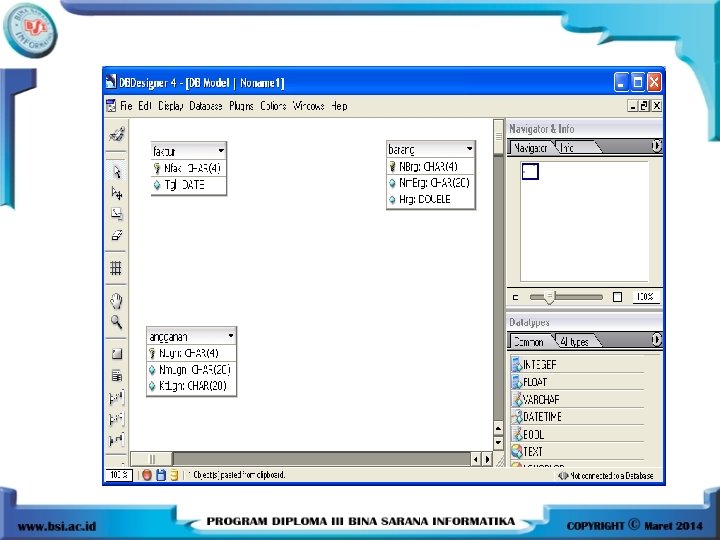Select the New Region tool square icon
Screen dimensions: 720x540
[x=117, y=354]
